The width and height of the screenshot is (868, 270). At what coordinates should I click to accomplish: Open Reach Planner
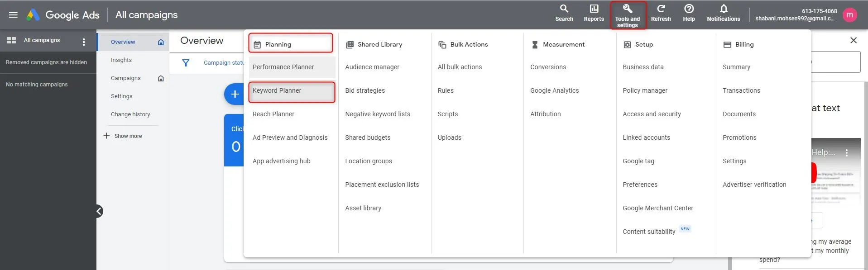point(273,114)
